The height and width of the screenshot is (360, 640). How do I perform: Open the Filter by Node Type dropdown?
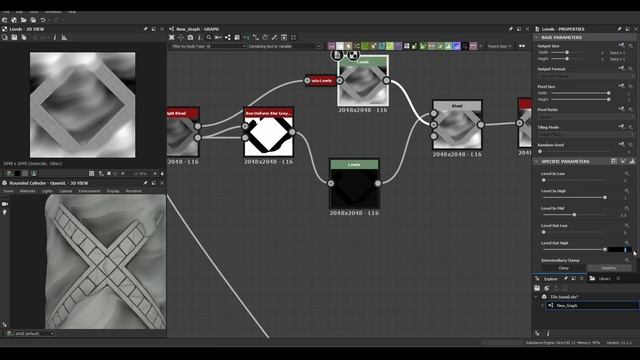point(209,46)
